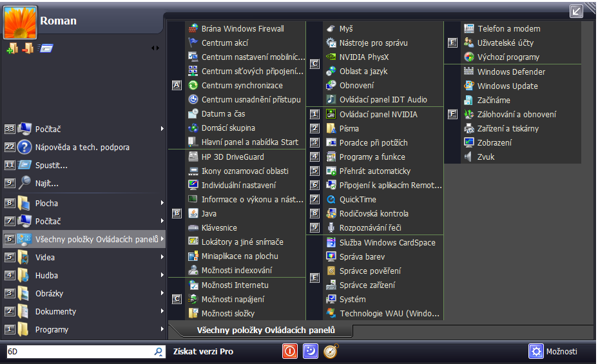
Task: Click the left-right arrows splitter toggle
Action: click(155, 48)
